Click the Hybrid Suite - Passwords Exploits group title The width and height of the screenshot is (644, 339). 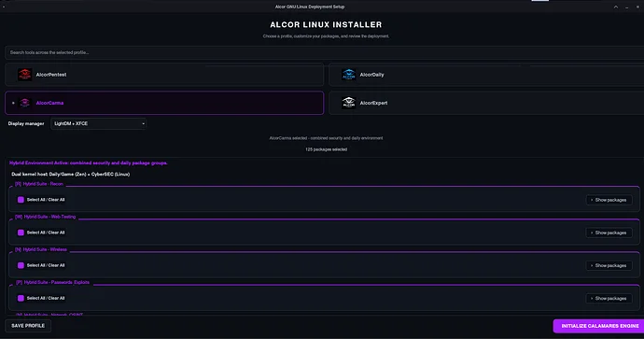click(x=52, y=283)
